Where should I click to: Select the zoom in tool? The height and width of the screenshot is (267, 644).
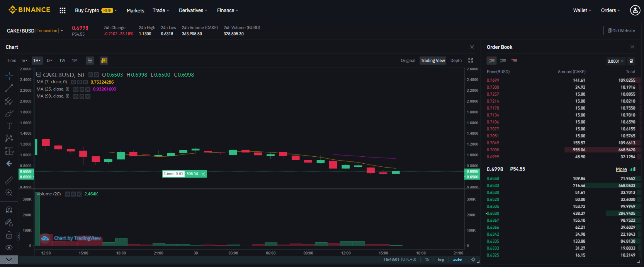pos(9,193)
